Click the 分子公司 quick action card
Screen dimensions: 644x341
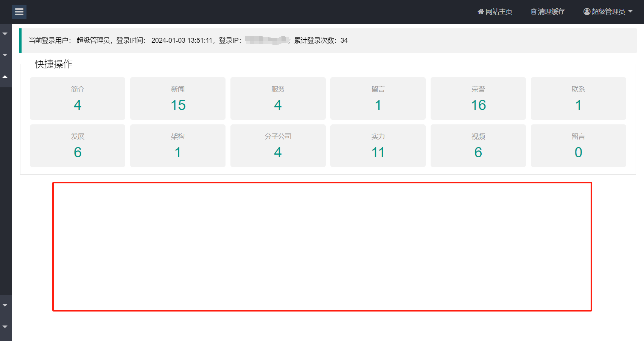pyautogui.click(x=278, y=146)
